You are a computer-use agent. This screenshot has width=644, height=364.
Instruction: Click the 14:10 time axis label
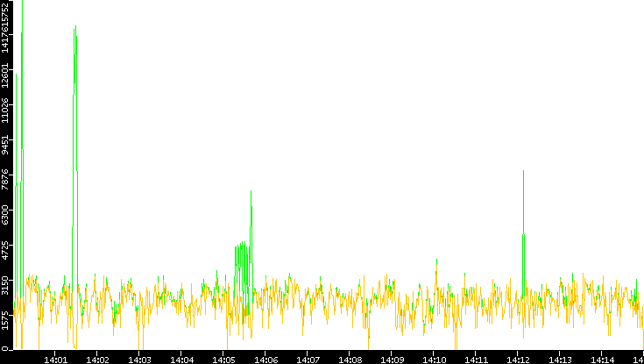click(434, 360)
